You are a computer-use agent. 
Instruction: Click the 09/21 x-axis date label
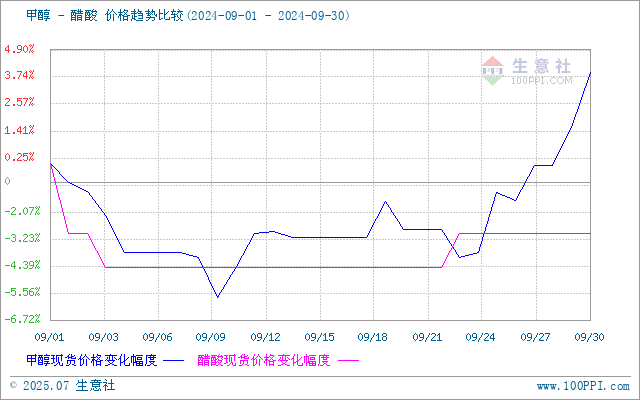point(428,337)
